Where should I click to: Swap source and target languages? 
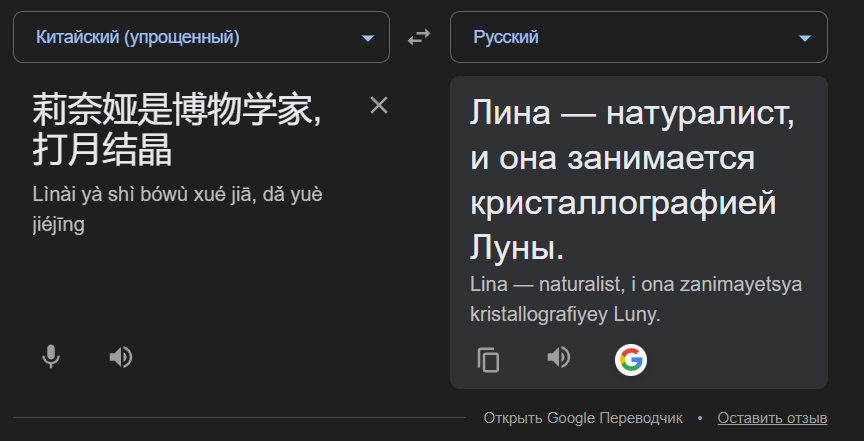tap(419, 37)
